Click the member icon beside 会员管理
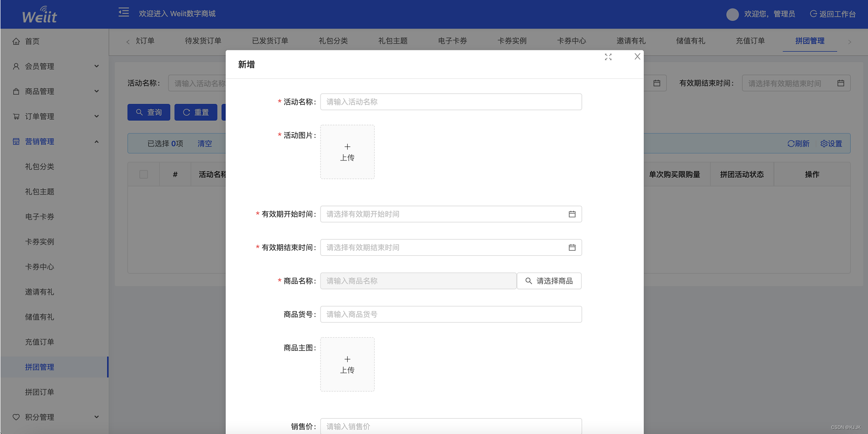The image size is (868, 434). (16, 66)
